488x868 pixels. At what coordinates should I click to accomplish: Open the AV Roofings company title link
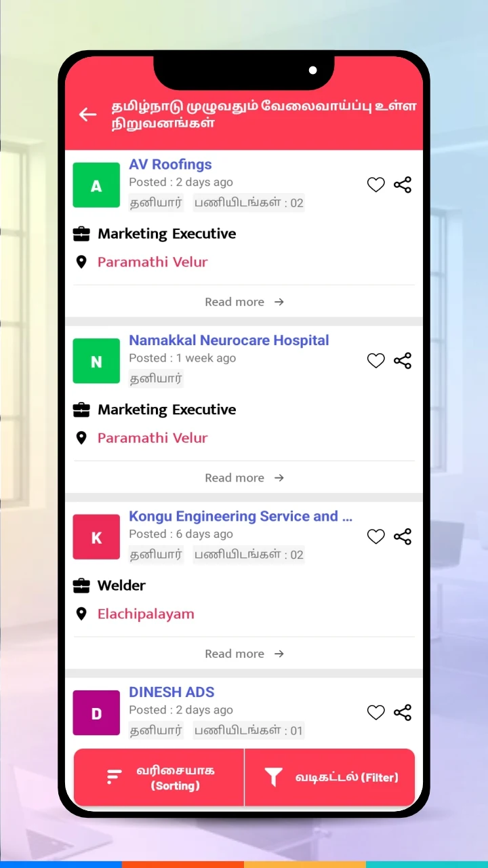coord(170,164)
